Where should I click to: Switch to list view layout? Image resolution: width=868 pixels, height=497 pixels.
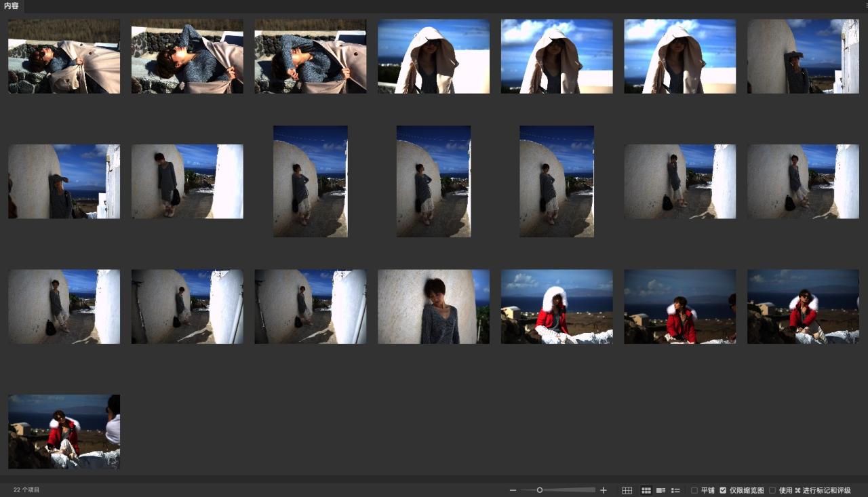(x=675, y=490)
